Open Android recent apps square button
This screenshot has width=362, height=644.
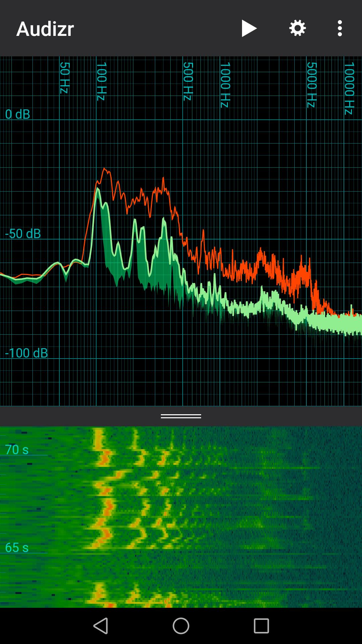click(261, 626)
